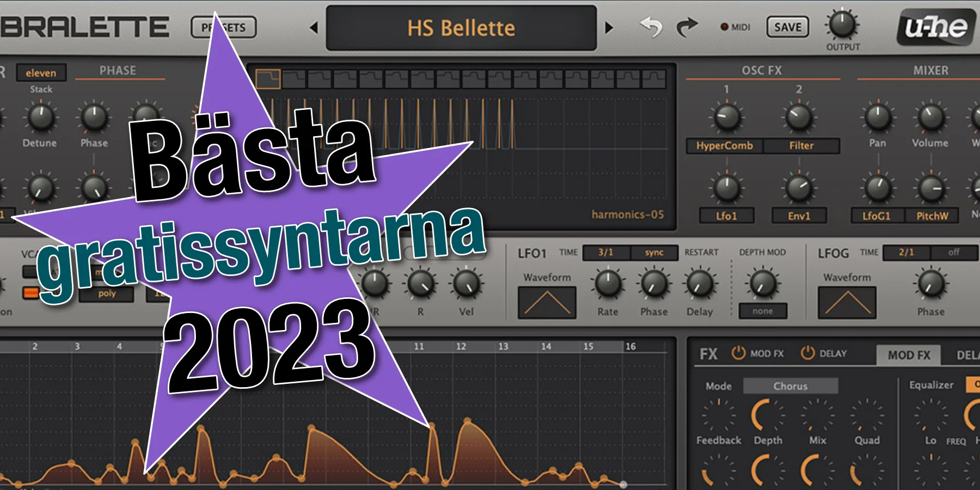Select first waveform slot in the strip
Image resolution: width=980 pixels, height=490 pixels.
point(268,79)
